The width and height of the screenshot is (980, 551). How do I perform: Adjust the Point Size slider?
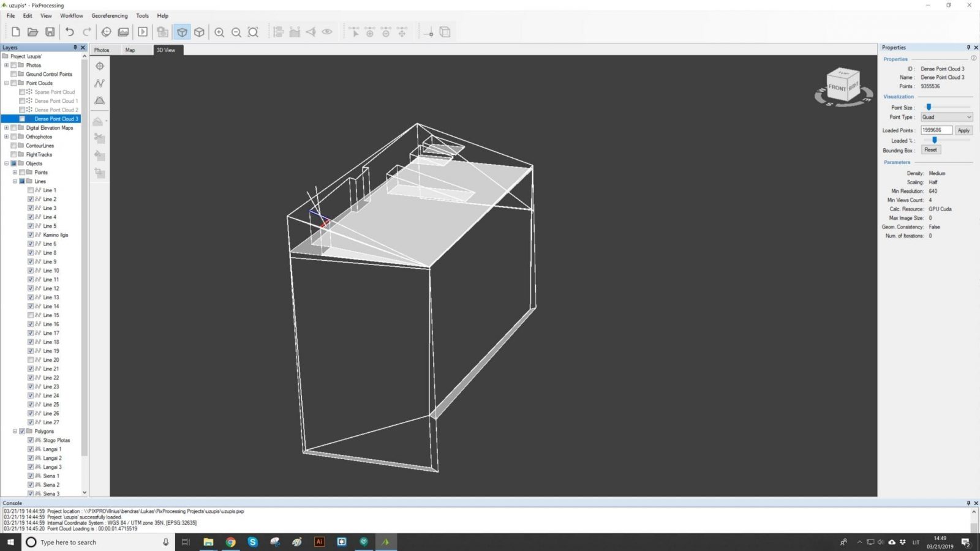coord(929,107)
